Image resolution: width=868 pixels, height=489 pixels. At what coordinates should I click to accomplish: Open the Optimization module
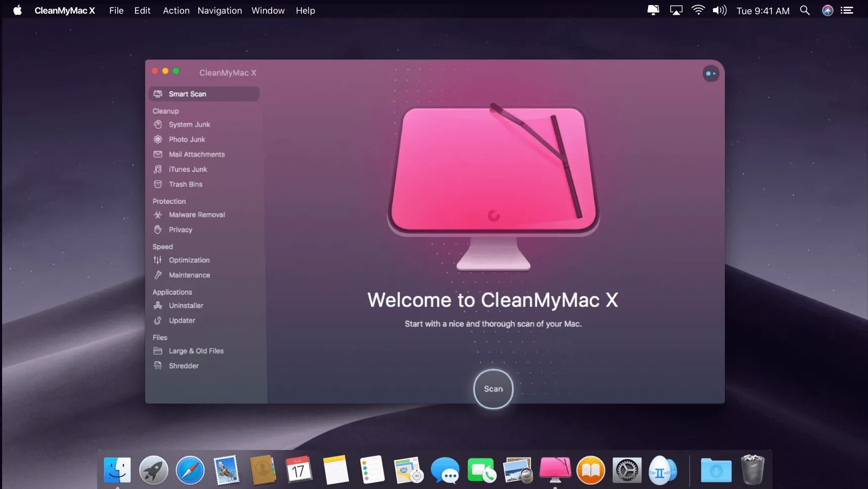click(189, 260)
